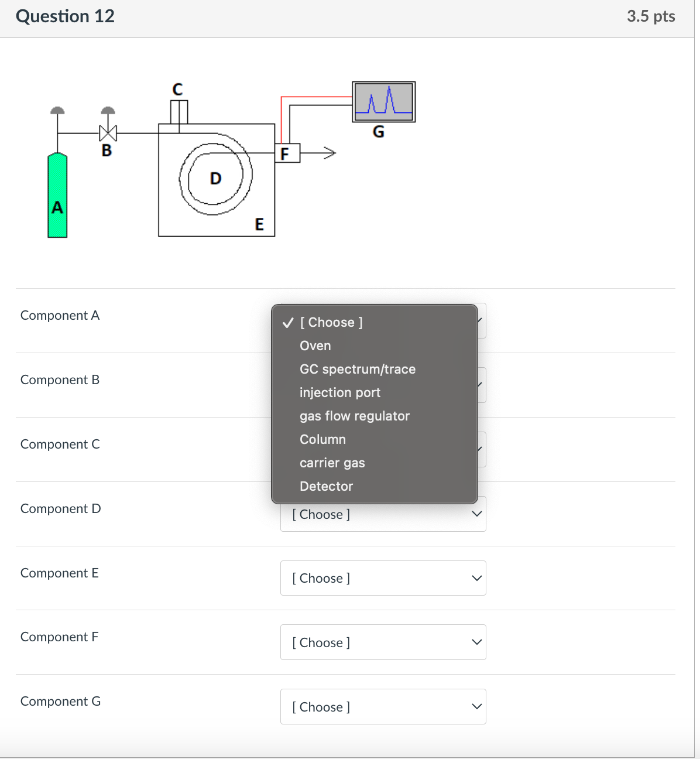Click the Question 12 header
700x759 pixels.
pyautogui.click(x=65, y=16)
